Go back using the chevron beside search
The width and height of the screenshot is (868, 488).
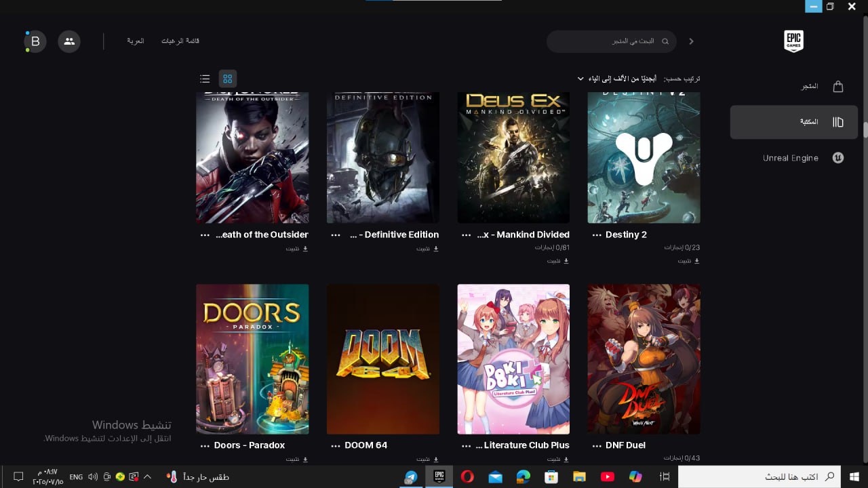point(691,41)
